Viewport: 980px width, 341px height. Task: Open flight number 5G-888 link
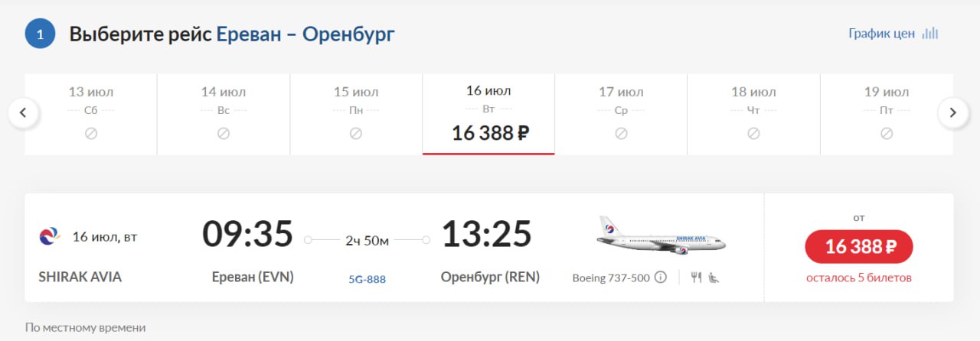pyautogui.click(x=367, y=279)
